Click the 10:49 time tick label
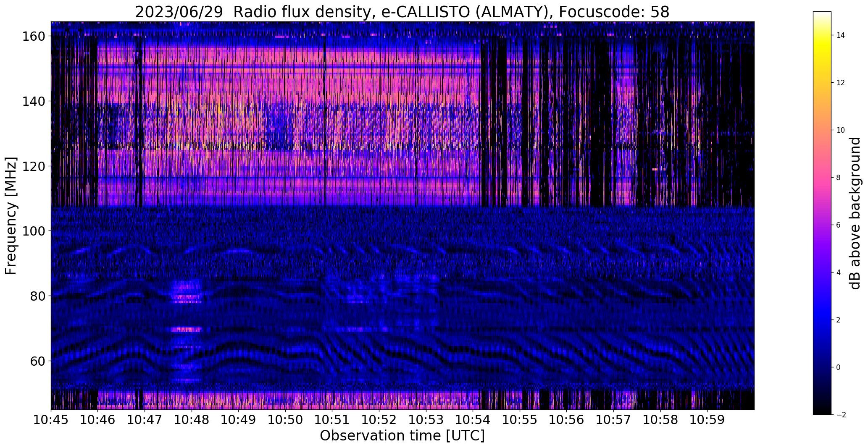 point(239,420)
